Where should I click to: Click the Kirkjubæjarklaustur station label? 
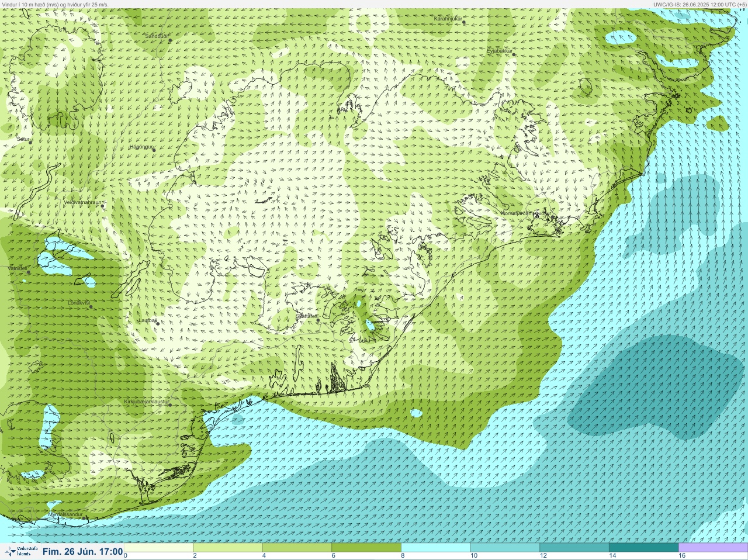[x=147, y=402]
